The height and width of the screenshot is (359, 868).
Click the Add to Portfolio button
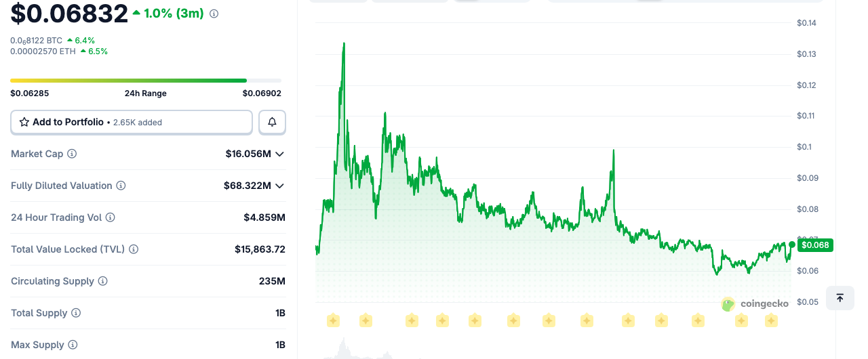pyautogui.click(x=132, y=122)
